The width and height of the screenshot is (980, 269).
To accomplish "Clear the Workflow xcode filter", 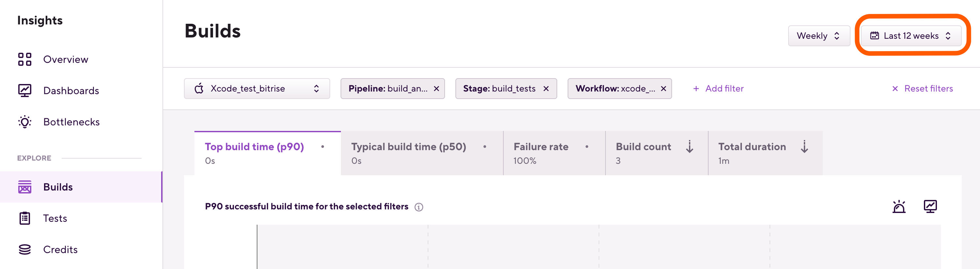I will click(663, 89).
